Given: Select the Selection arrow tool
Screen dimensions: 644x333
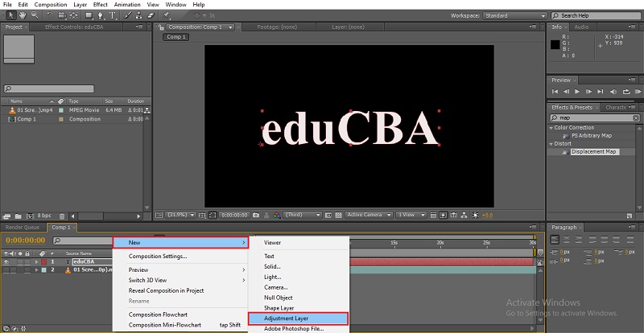Looking at the screenshot, I should [x=11, y=15].
